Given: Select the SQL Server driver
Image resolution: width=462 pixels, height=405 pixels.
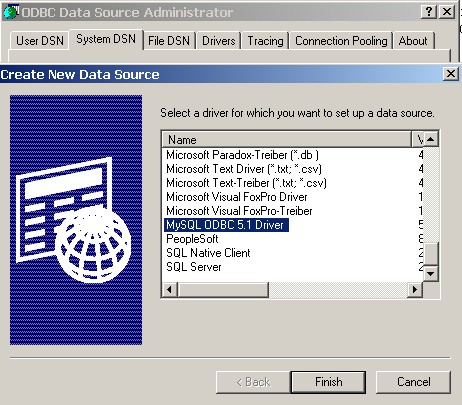Looking at the screenshot, I should 194,267.
